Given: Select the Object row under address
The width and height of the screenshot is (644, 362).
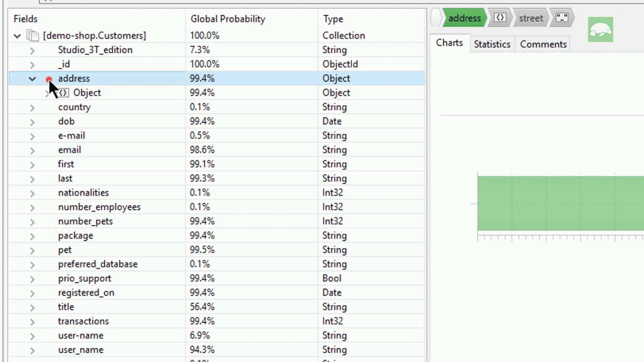Looking at the screenshot, I should point(216,93).
